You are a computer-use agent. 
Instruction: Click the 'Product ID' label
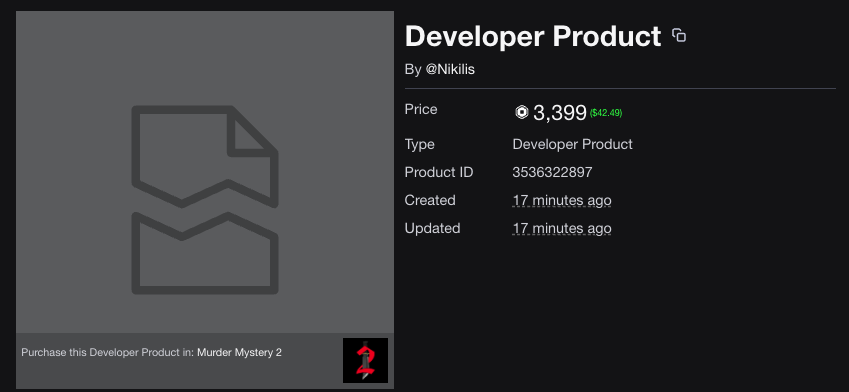coord(439,172)
